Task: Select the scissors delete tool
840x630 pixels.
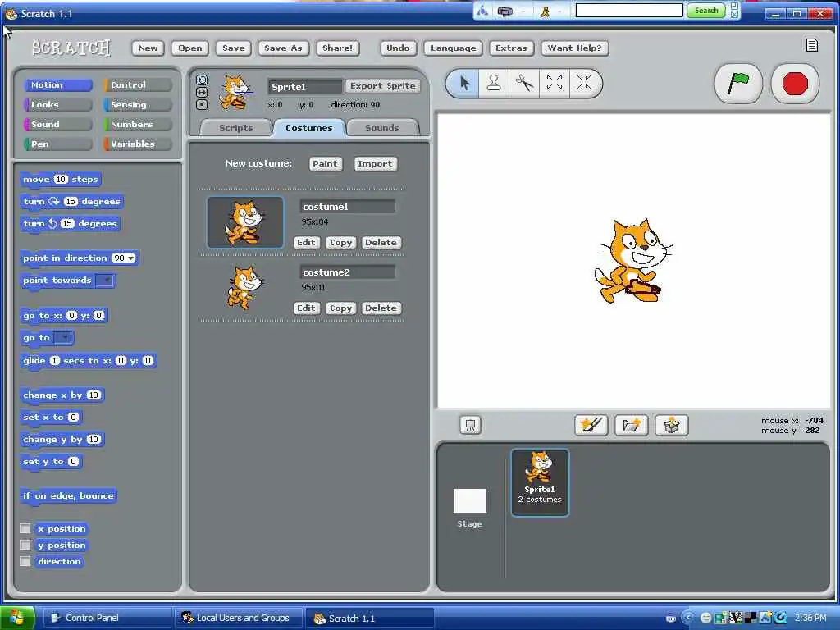Action: click(524, 83)
